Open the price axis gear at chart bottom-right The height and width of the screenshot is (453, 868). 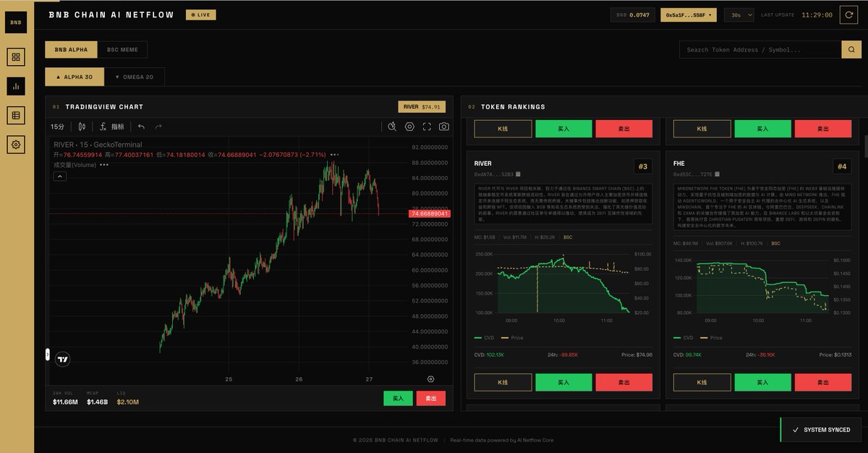point(431,378)
